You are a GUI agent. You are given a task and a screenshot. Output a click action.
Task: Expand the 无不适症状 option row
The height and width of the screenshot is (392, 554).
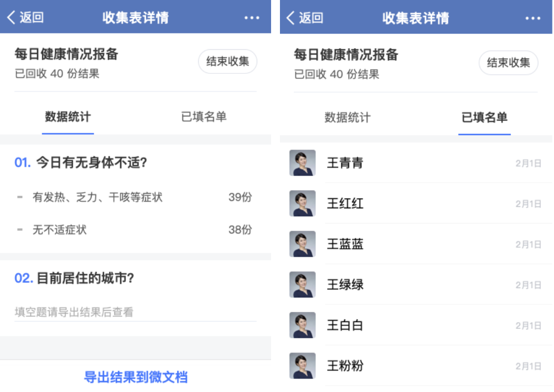tap(135, 229)
